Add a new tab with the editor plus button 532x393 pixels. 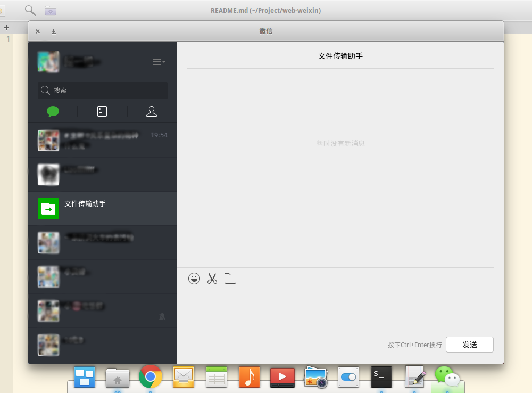[6, 28]
